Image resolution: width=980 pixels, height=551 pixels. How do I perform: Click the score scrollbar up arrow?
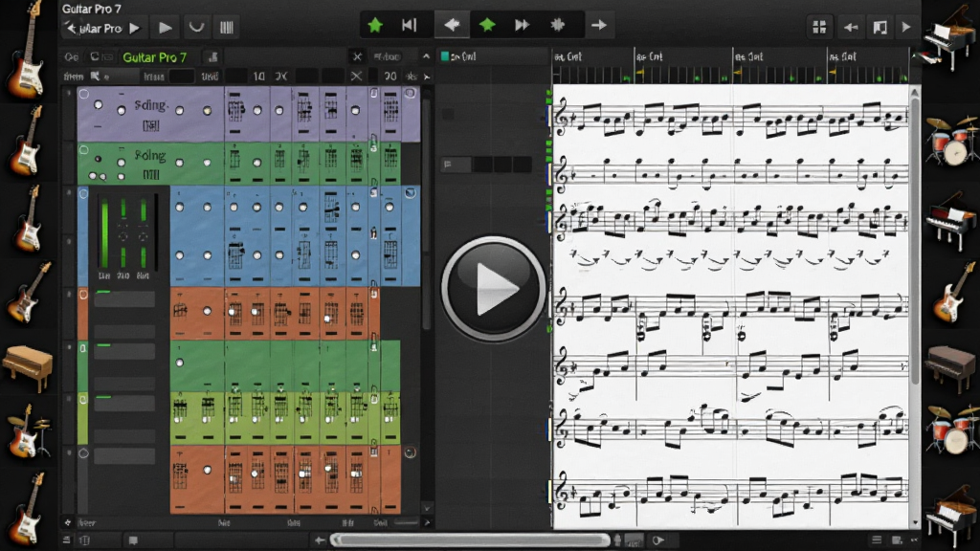click(x=915, y=93)
